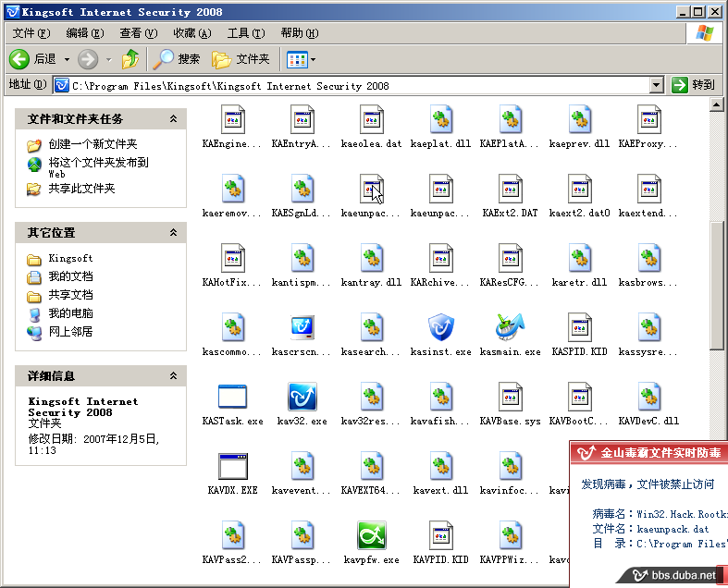Open the 工具(T) menu

pyautogui.click(x=246, y=33)
